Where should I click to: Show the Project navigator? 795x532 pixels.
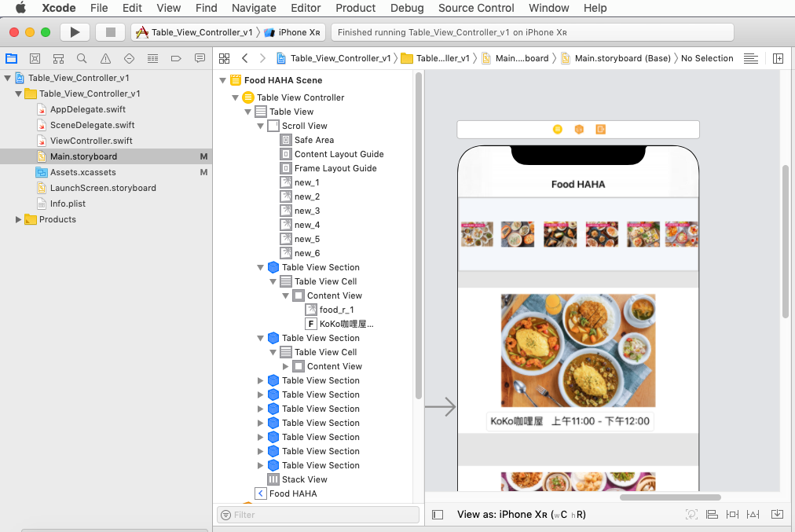11,58
